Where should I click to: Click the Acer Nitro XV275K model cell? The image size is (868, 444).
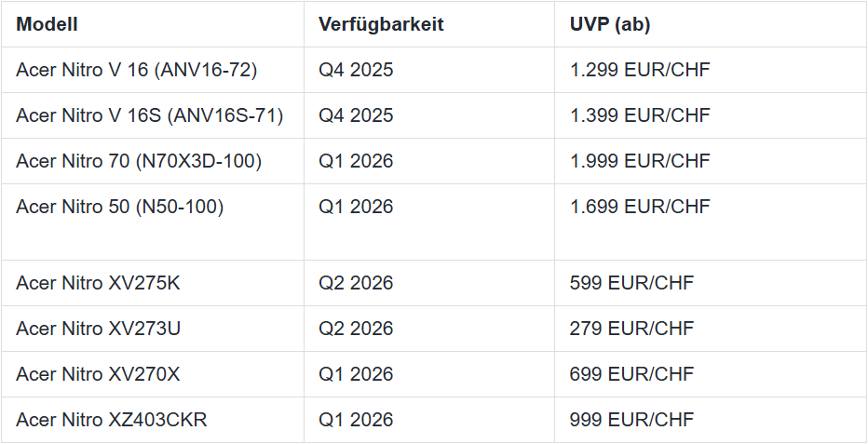point(152,283)
